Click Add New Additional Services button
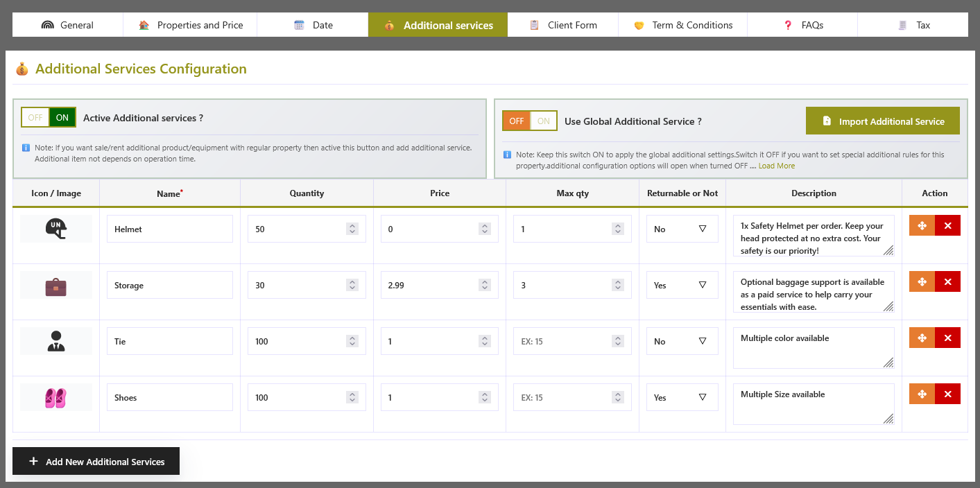980x488 pixels. (96, 461)
